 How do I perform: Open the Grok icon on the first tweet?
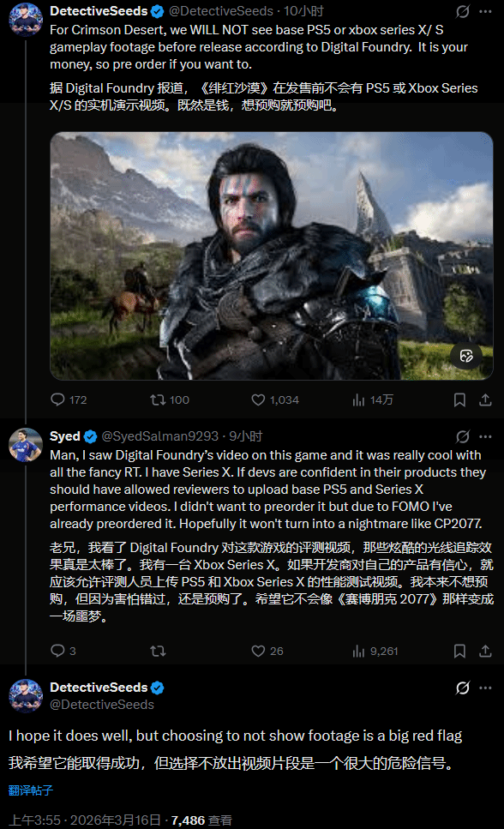463,11
